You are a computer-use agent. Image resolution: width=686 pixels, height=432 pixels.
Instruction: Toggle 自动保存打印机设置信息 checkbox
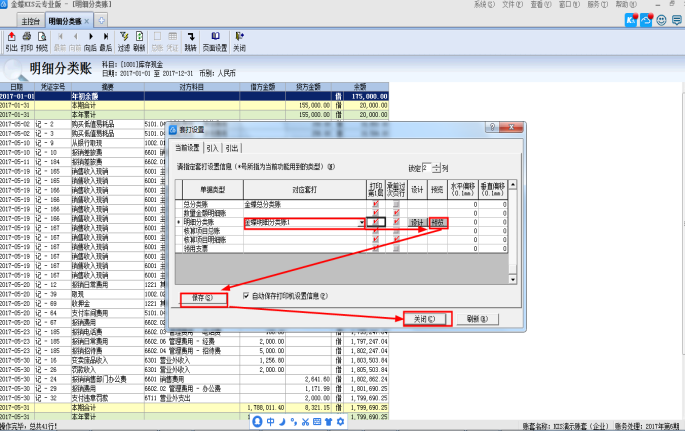click(x=247, y=296)
